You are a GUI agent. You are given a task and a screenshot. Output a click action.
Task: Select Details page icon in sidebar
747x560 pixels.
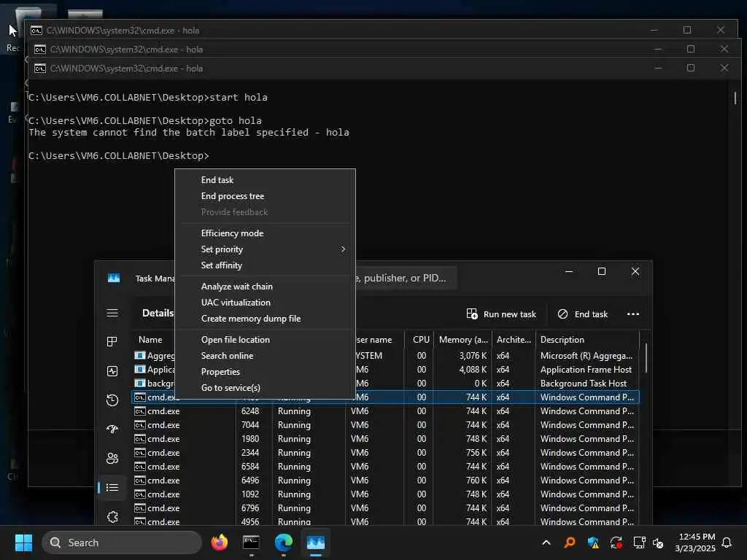coord(112,487)
